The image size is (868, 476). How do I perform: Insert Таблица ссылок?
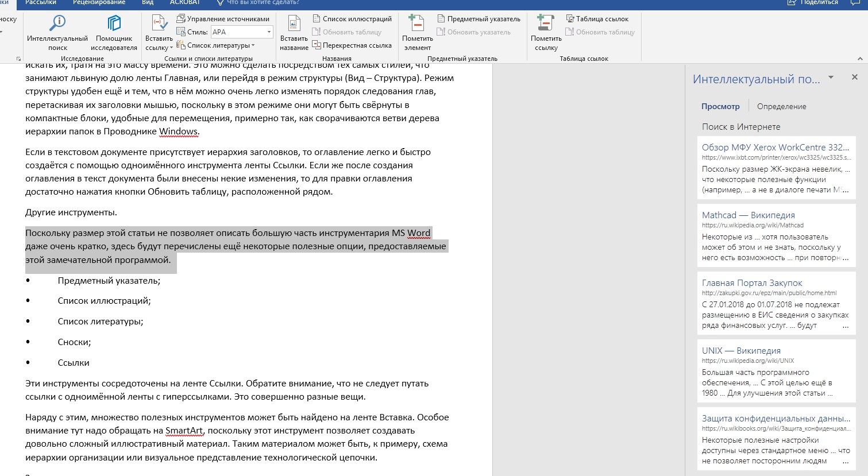[x=597, y=19]
